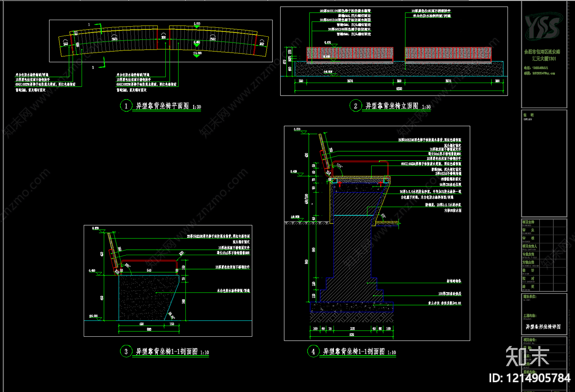Click the ±0.000 elevation triangle in plan view
The height and width of the screenshot is (392, 575).
197,55
